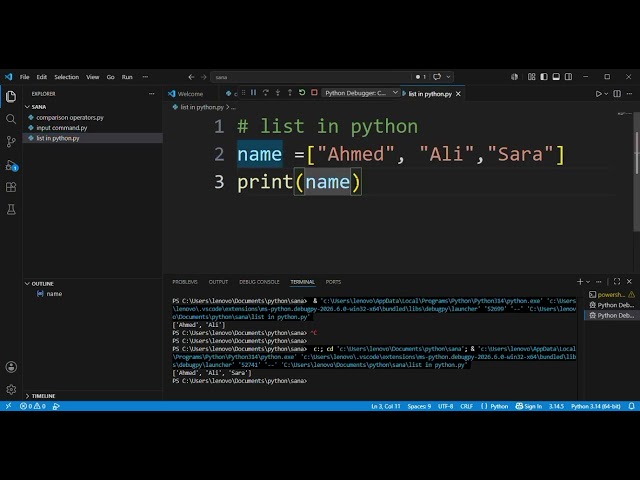
Task: Open the View menu
Action: 93,77
